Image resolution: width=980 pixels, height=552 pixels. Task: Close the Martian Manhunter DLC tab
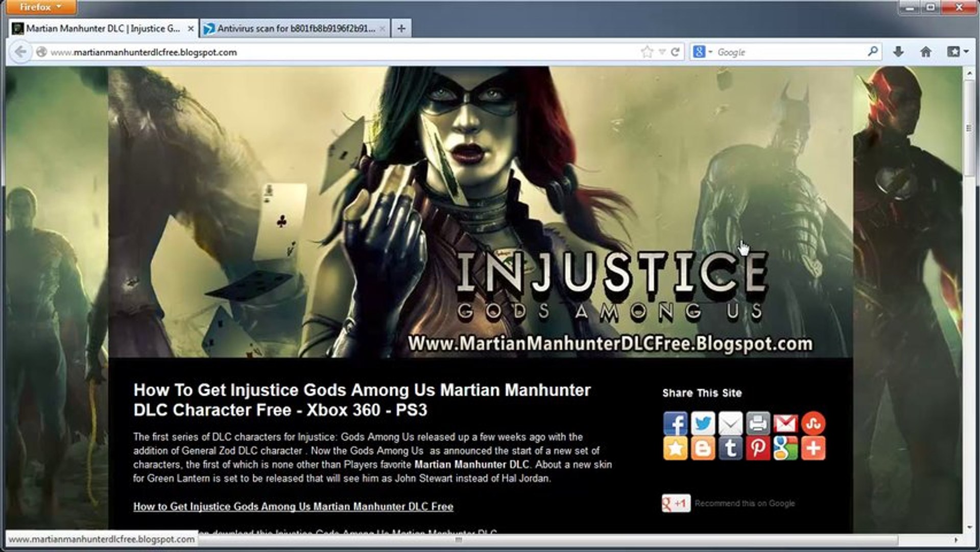(190, 29)
